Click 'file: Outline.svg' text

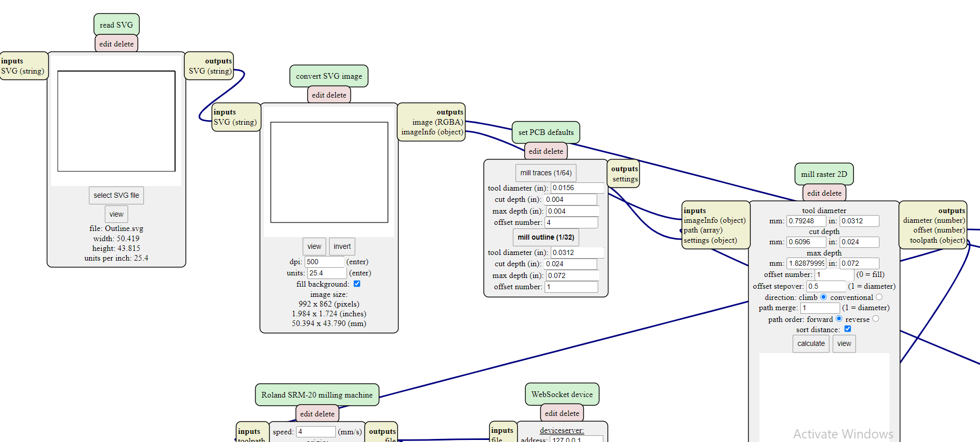tap(116, 228)
